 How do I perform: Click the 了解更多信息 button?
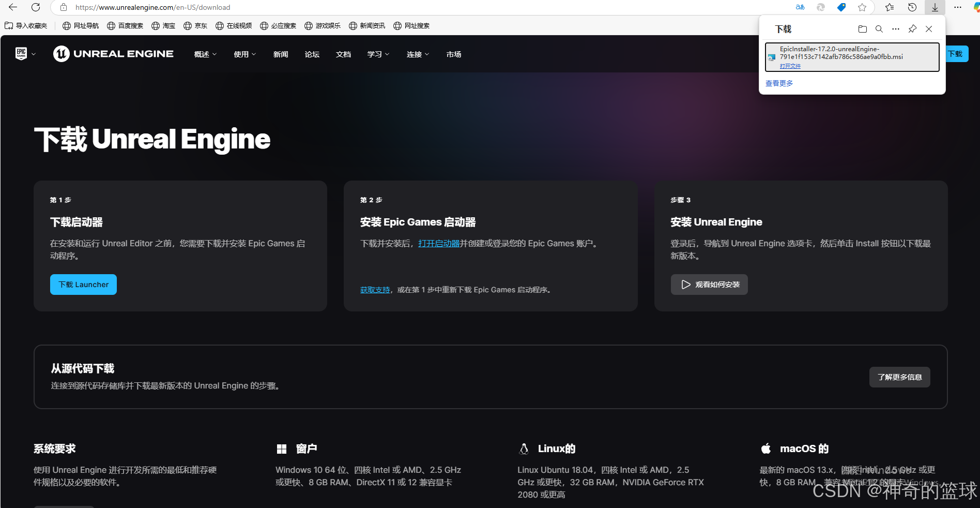coord(900,377)
